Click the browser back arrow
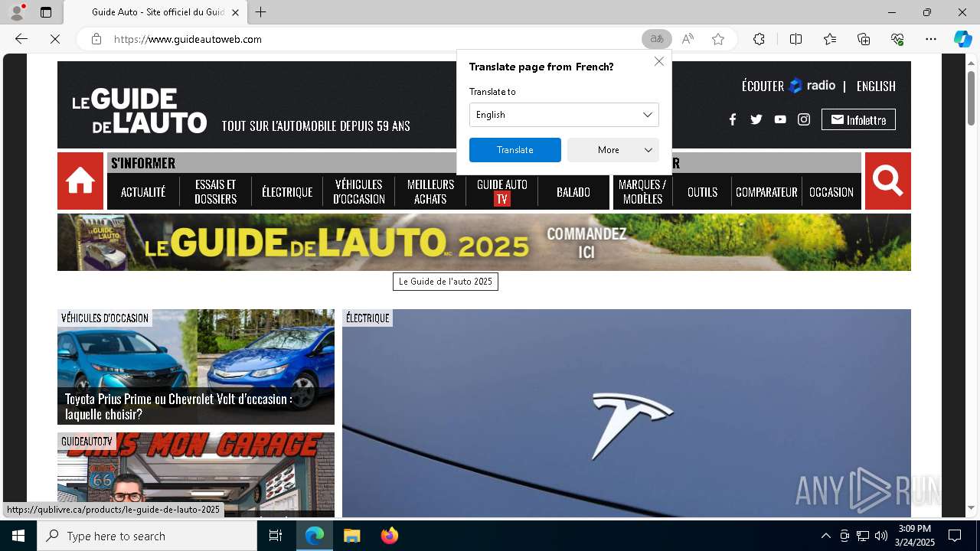Screen dimensions: 980x551 pyautogui.click(x=21, y=39)
